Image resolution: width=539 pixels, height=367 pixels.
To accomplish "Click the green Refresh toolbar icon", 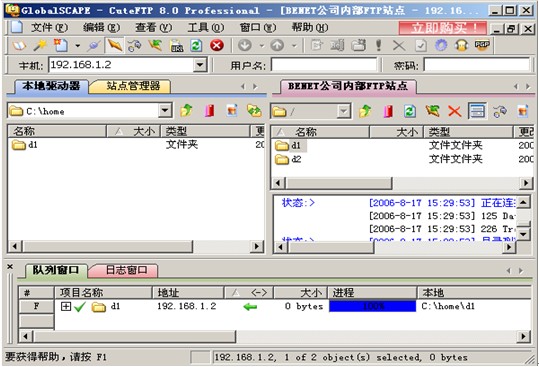I will 196,45.
